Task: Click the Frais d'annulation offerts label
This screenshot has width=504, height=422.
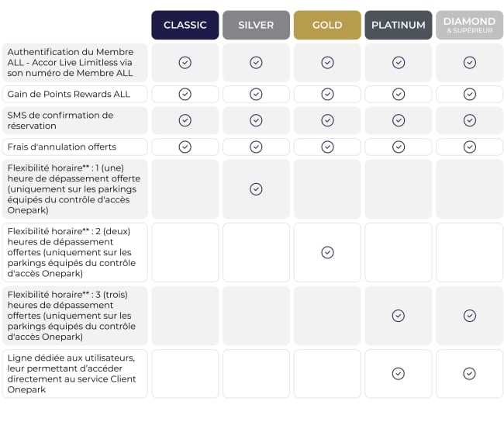Action: coord(62,147)
